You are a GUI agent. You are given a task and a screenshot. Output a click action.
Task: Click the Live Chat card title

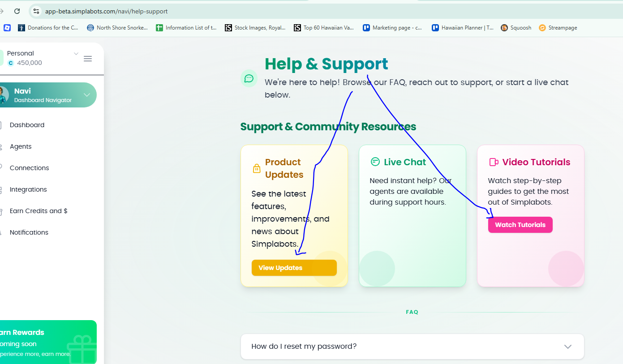click(405, 162)
